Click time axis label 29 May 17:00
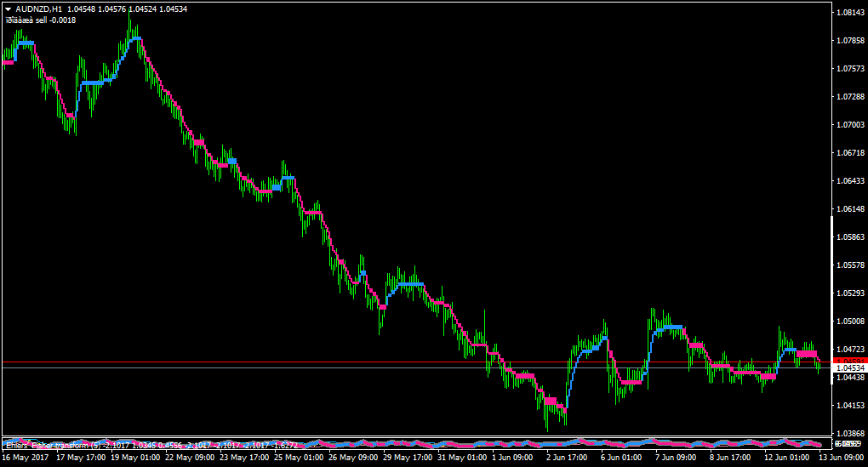868x467 pixels. [x=408, y=458]
